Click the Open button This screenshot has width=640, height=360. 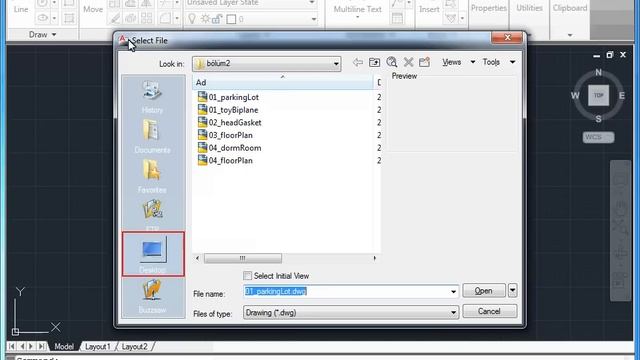pos(484,290)
